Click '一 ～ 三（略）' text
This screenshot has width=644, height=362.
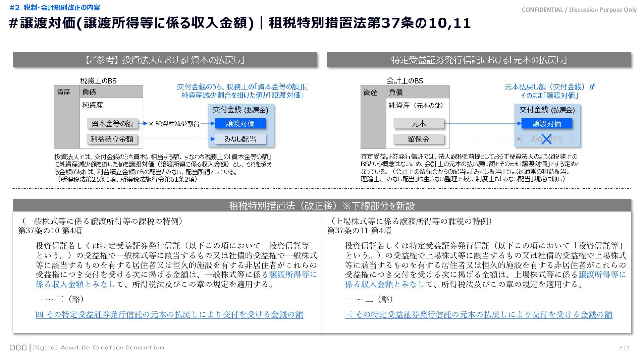click(60, 299)
